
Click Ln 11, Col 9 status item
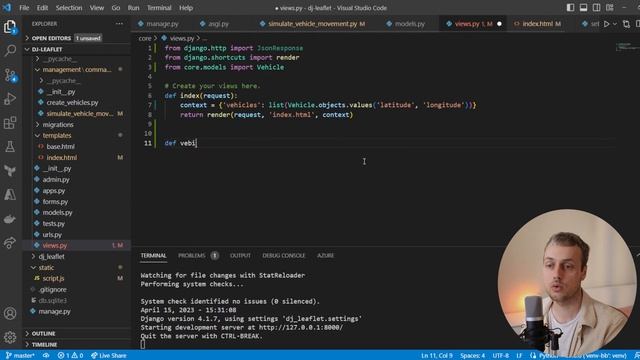coord(437,356)
